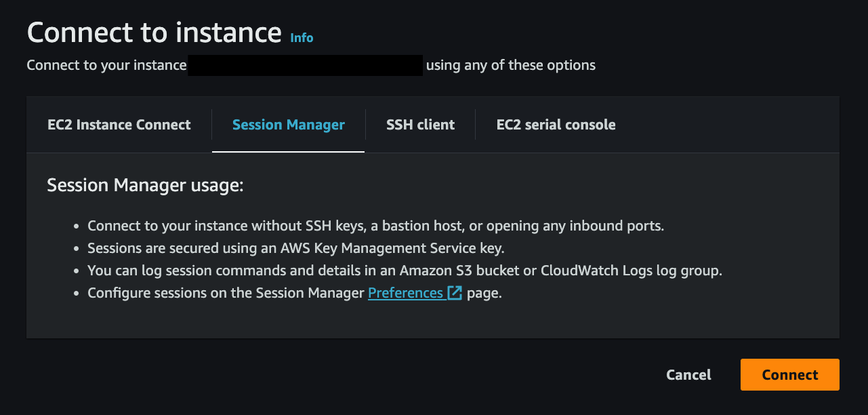Switch to the EC2 Instance Connect tab
Viewport: 868px width, 415px height.
[x=119, y=124]
